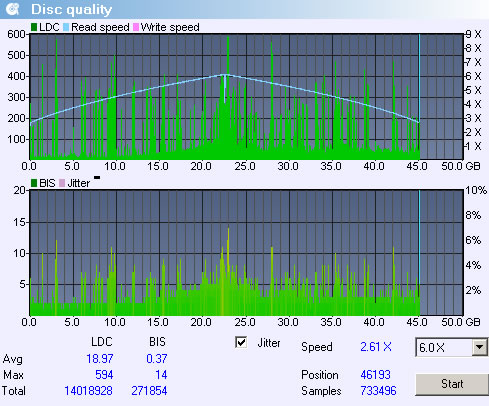Click the blue Read speed legend swatch

click(66, 27)
